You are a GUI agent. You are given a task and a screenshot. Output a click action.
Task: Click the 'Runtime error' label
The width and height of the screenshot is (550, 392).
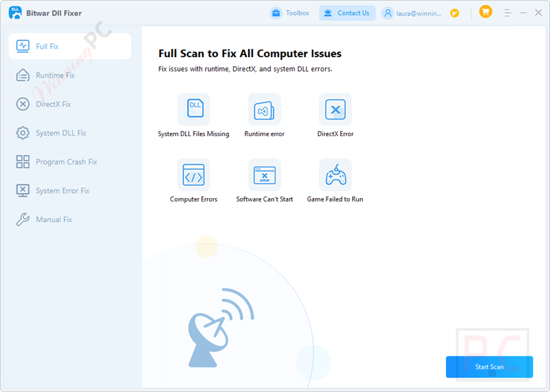point(265,133)
